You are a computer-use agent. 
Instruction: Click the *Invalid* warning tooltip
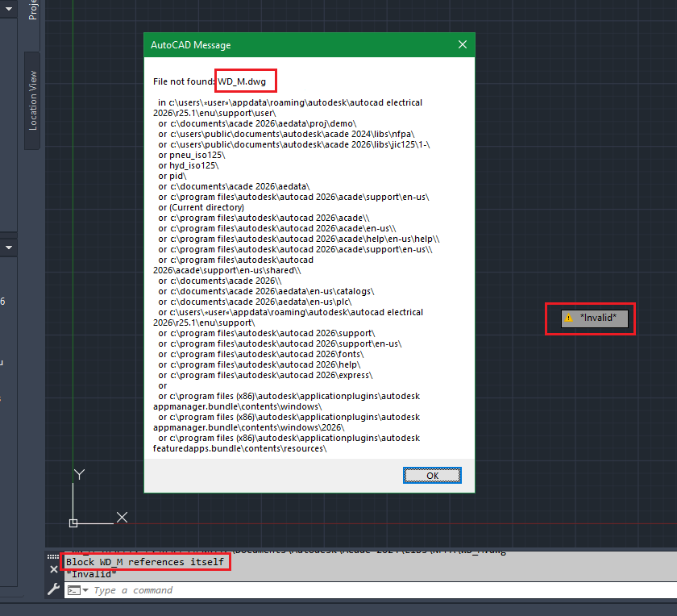point(595,318)
